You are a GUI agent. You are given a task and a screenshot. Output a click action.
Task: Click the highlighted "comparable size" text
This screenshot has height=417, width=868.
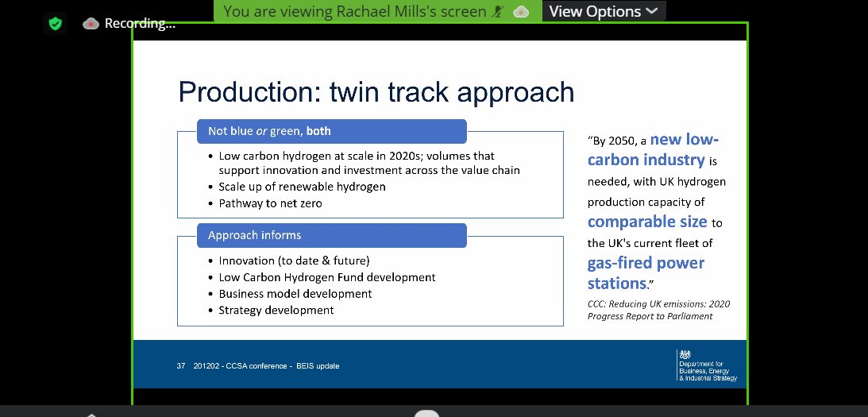[647, 222]
